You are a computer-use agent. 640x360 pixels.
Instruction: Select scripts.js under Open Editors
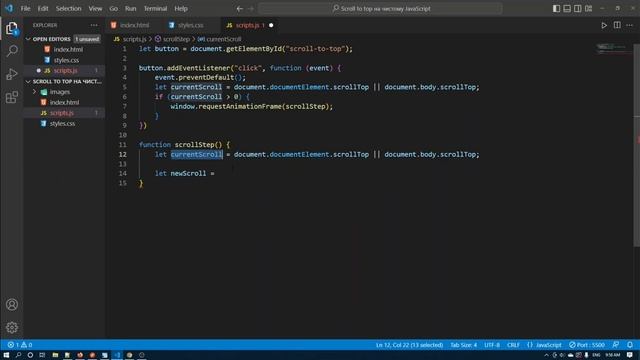64,71
